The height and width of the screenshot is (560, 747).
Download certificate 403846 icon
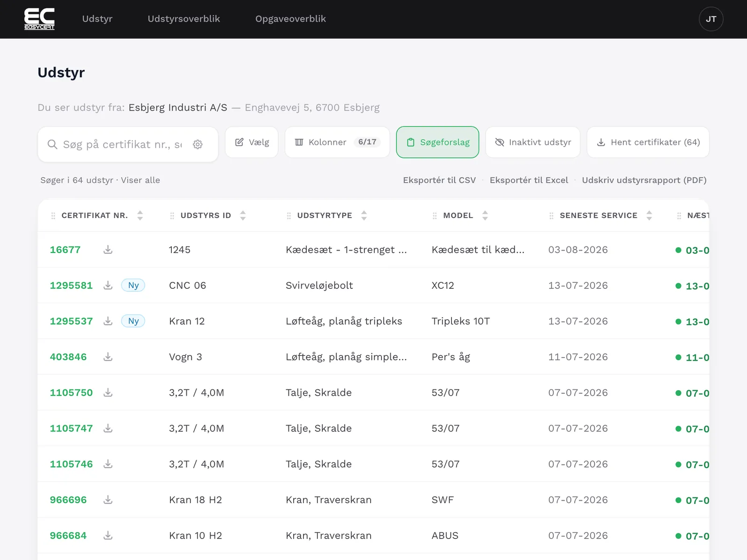tap(108, 357)
